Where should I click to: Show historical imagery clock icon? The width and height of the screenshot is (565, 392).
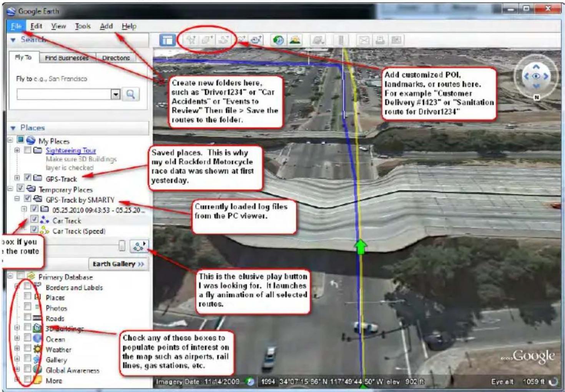278,40
